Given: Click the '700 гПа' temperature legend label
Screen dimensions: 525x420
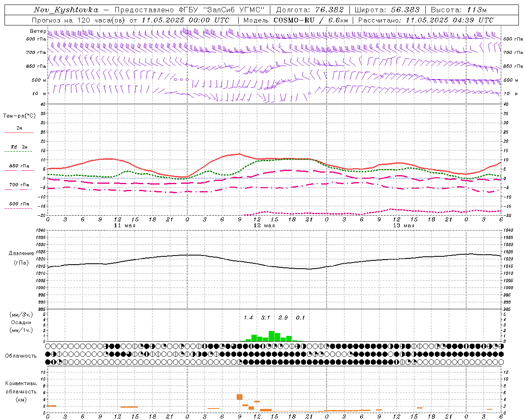Looking at the screenshot, I should (x=19, y=185).
